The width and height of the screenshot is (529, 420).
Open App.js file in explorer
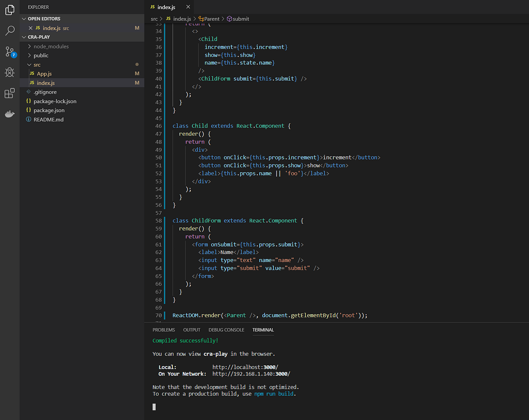tap(44, 74)
